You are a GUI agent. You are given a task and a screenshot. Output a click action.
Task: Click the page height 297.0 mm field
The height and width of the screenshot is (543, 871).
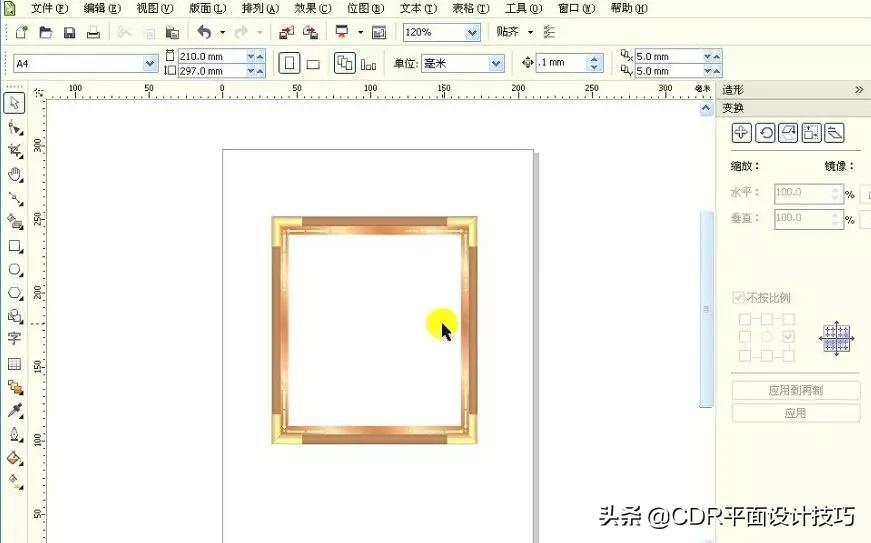[212, 71]
